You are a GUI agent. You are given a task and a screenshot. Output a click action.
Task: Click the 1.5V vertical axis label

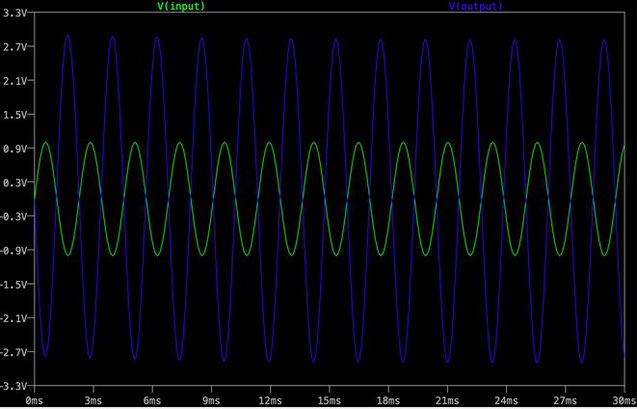[x=15, y=115]
